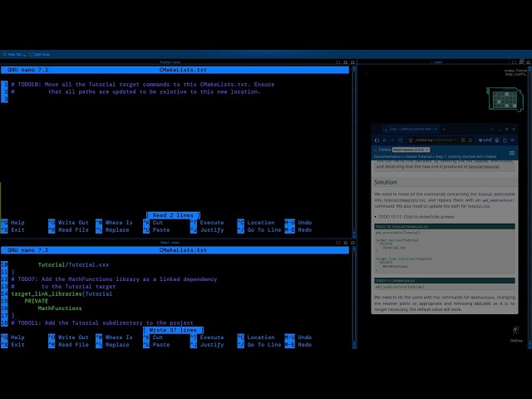
Task: Click maximize-pane icon of top nano pane
Action: coord(338,62)
